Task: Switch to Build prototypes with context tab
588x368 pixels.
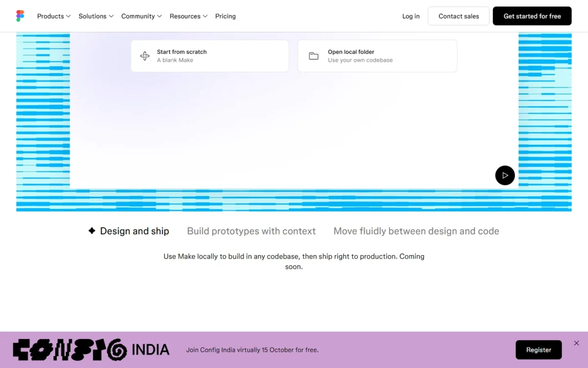Action: tap(251, 231)
